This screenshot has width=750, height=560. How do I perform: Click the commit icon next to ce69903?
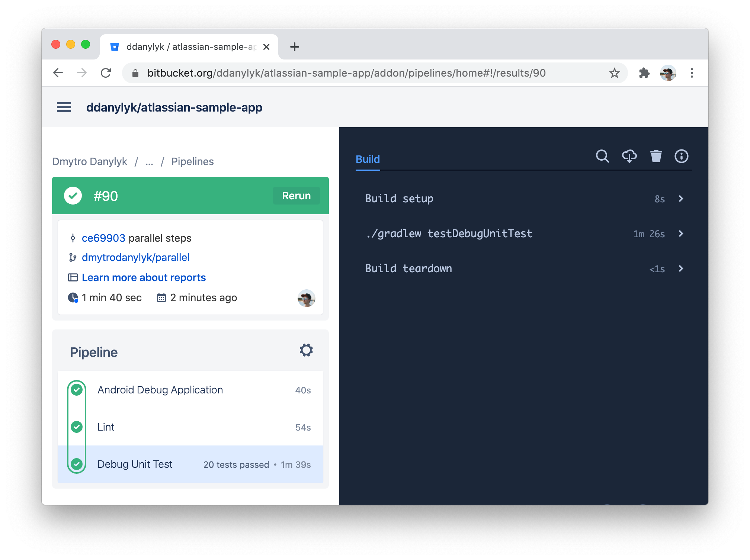(x=73, y=238)
